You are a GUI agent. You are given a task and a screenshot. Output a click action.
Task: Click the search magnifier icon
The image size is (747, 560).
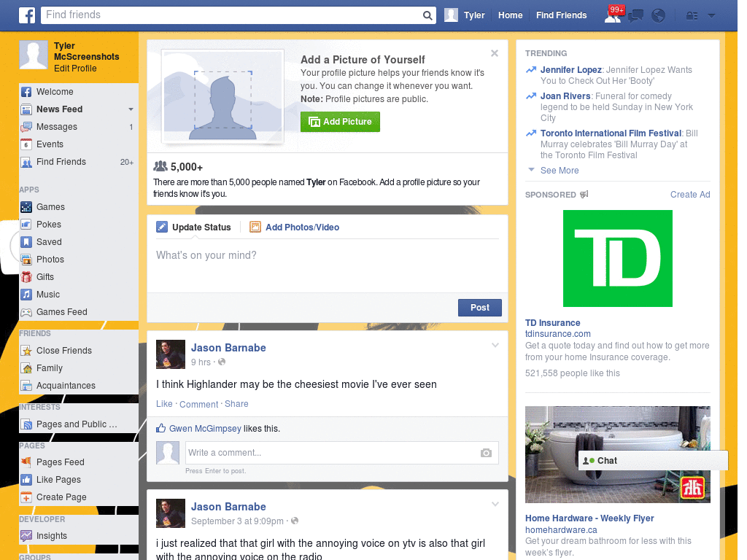[427, 15]
